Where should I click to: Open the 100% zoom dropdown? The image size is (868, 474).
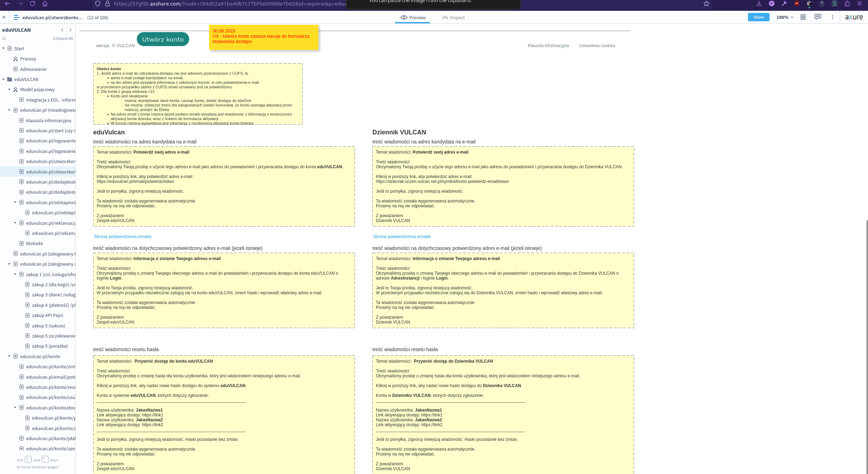point(785,17)
